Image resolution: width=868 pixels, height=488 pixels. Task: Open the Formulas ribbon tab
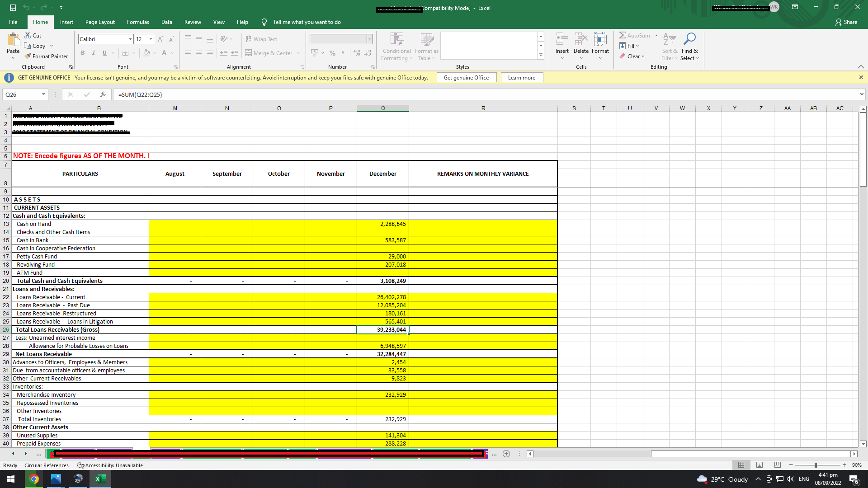[x=138, y=22]
